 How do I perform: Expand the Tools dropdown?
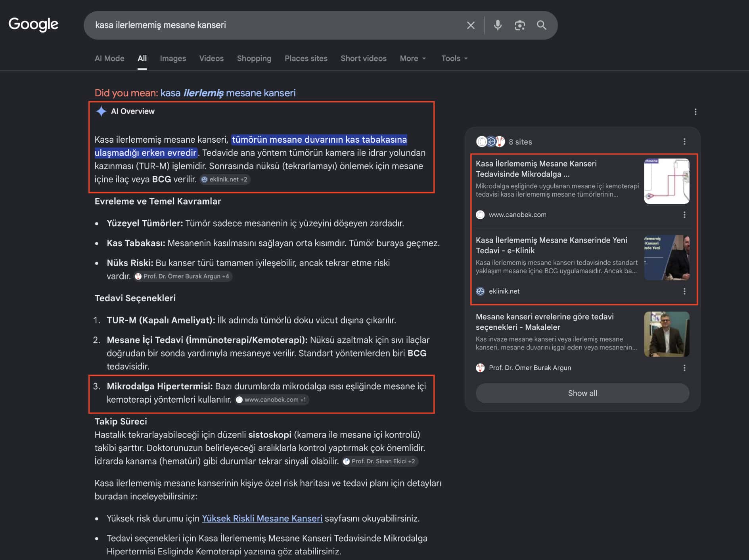point(454,58)
